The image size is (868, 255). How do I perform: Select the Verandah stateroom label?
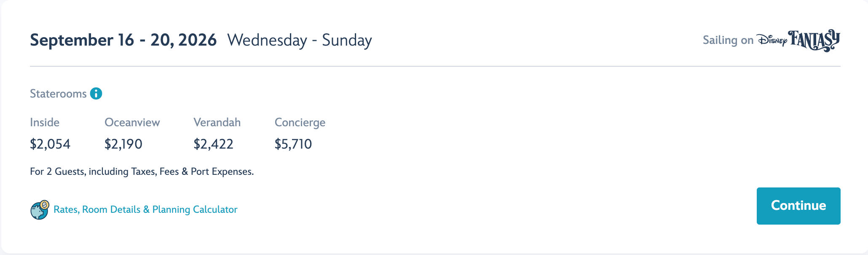click(217, 122)
